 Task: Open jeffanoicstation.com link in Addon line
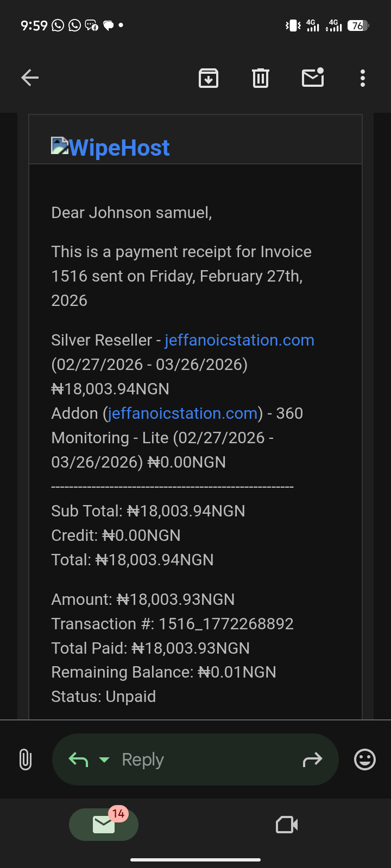click(182, 413)
